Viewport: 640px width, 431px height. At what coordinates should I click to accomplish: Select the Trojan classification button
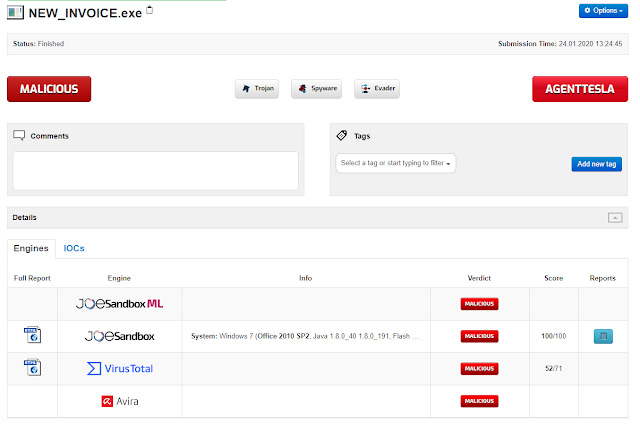257,89
